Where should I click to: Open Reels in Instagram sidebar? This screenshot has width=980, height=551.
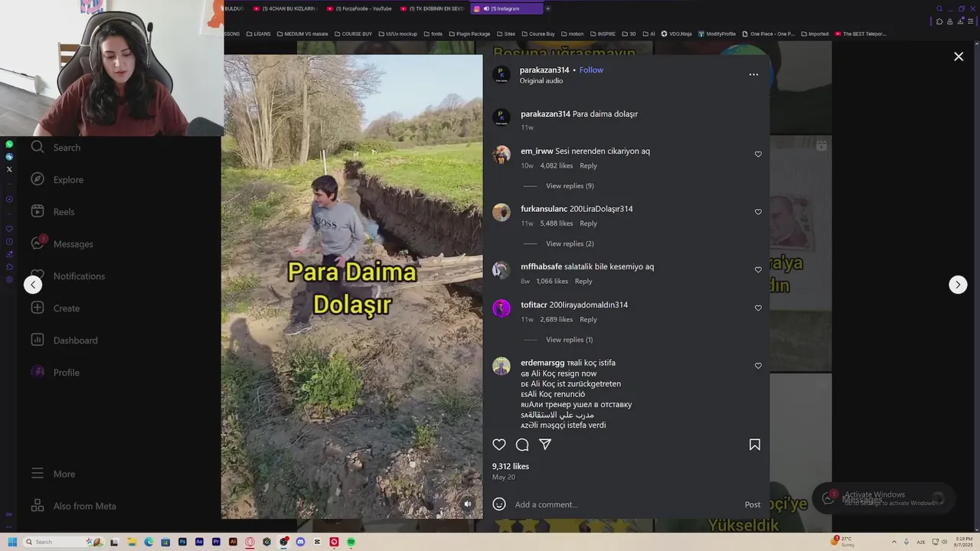53,212
